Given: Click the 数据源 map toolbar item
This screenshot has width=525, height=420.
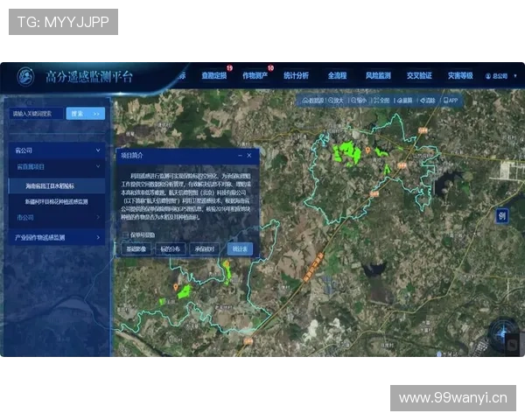Looking at the screenshot, I should pos(313,100).
